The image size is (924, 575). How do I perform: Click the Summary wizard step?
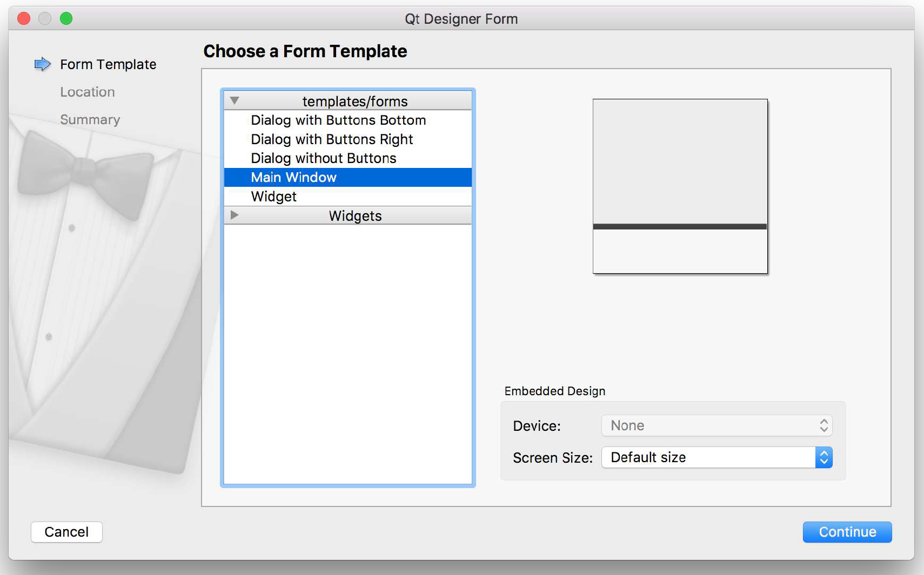(90, 119)
